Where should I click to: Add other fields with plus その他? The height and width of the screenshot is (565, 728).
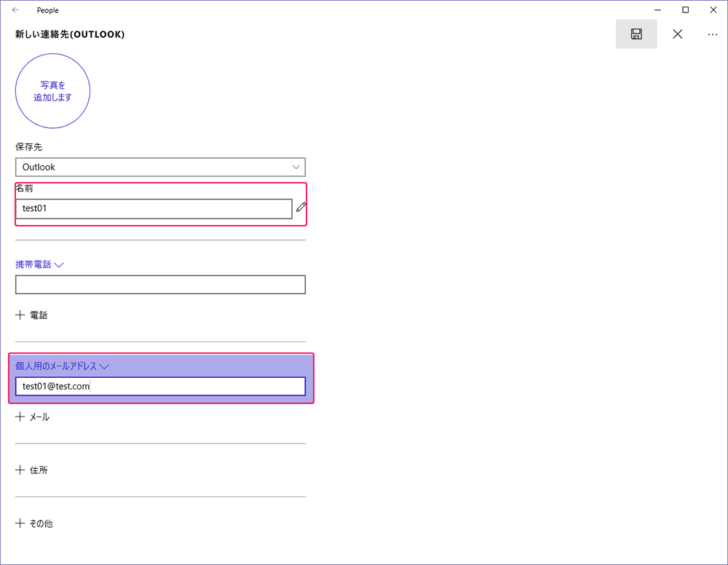tap(34, 523)
